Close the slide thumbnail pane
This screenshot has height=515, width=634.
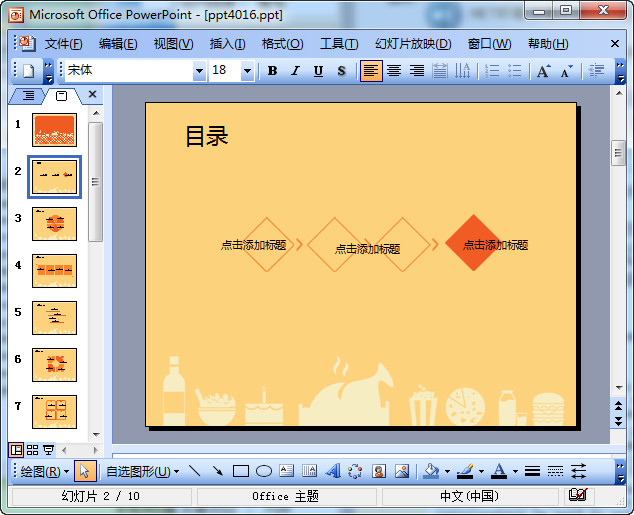93,94
